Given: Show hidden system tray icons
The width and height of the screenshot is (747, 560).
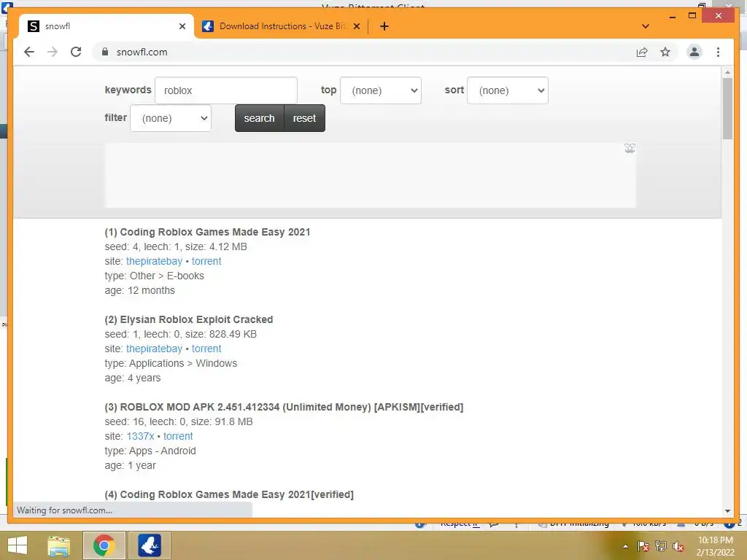Looking at the screenshot, I should 625,547.
